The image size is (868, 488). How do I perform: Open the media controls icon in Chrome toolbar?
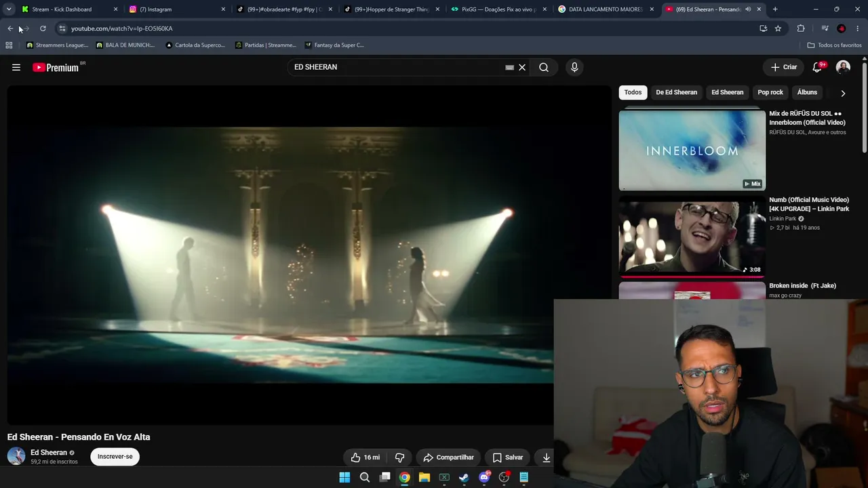coord(825,28)
